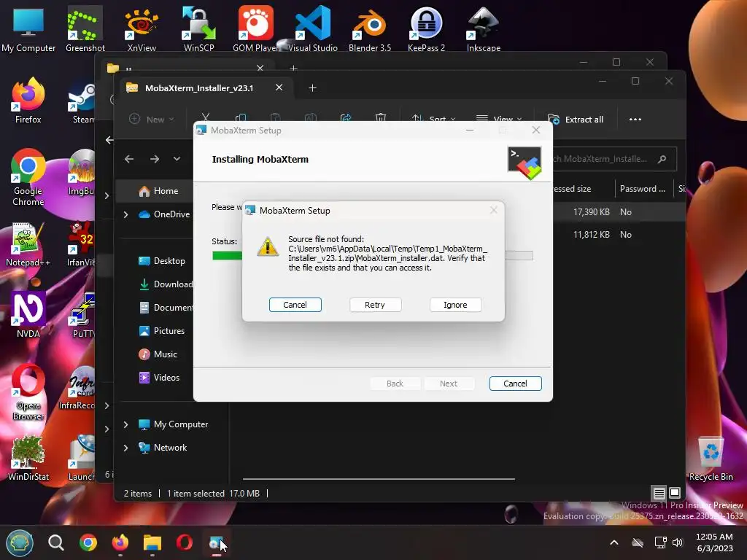Show hidden system tray icons
Image resolution: width=747 pixels, height=560 pixels.
click(x=614, y=542)
